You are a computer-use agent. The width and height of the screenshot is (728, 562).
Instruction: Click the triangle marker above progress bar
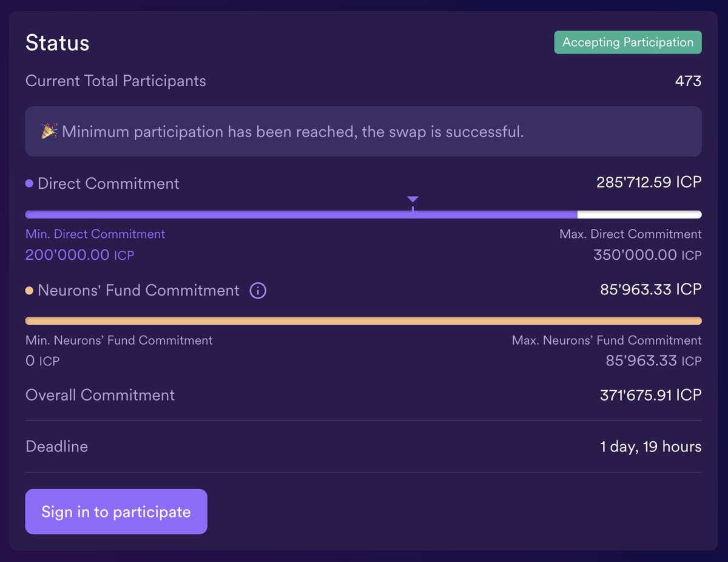[x=413, y=199]
